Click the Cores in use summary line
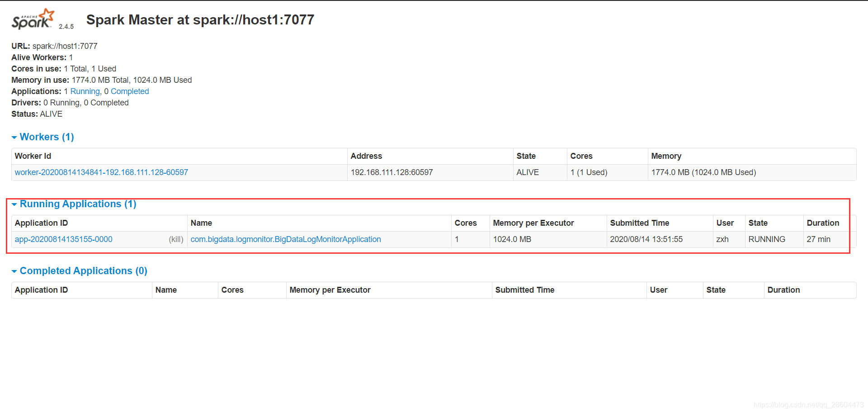The image size is (868, 413). point(64,69)
